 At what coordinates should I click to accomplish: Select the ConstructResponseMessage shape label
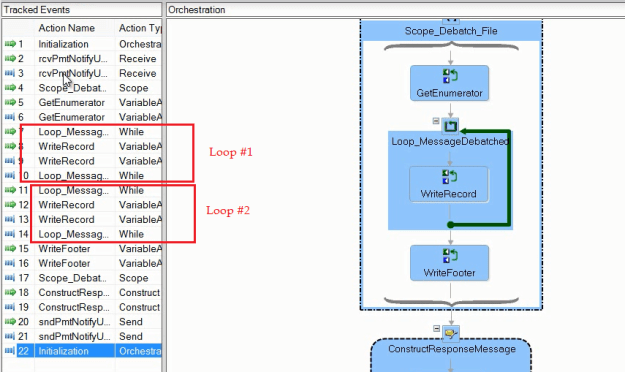(x=452, y=349)
